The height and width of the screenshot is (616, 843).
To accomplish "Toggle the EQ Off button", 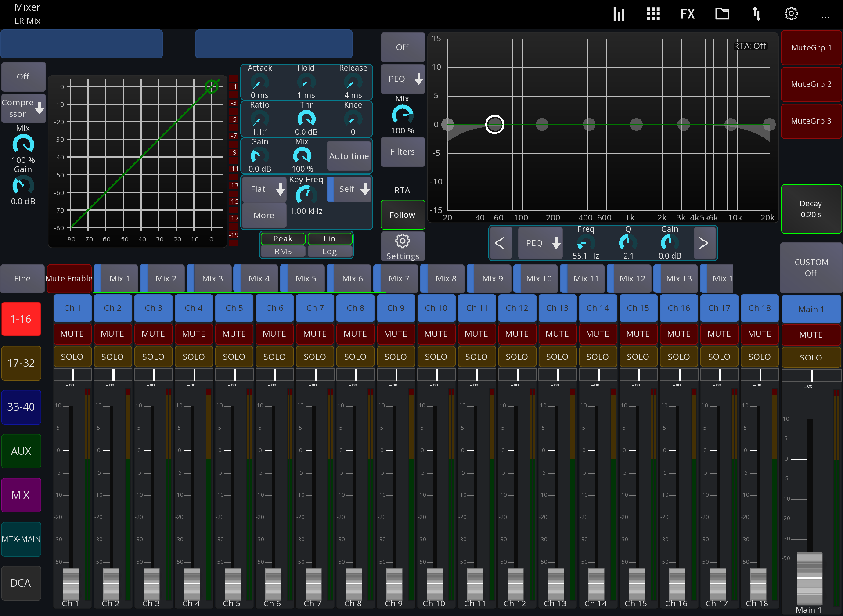I will (x=403, y=47).
